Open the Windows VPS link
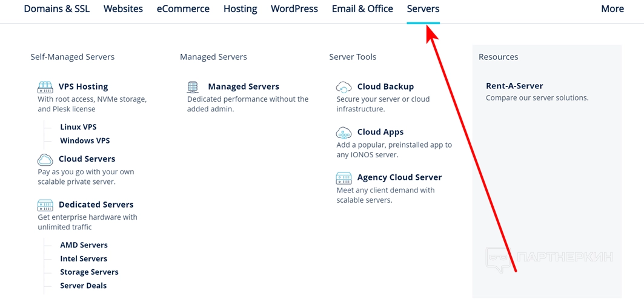 point(85,140)
